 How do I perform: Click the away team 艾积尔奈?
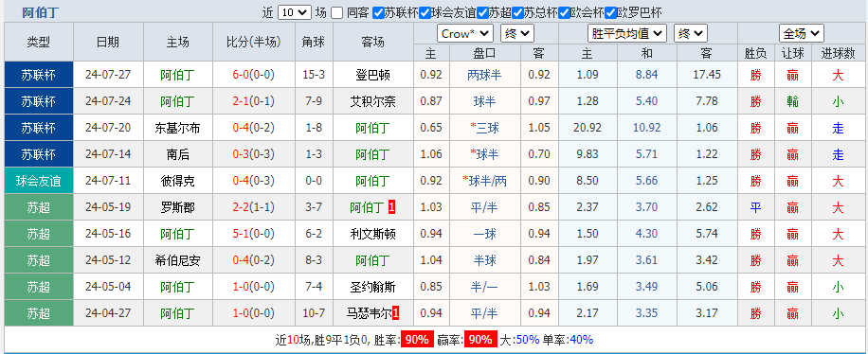pos(373,101)
